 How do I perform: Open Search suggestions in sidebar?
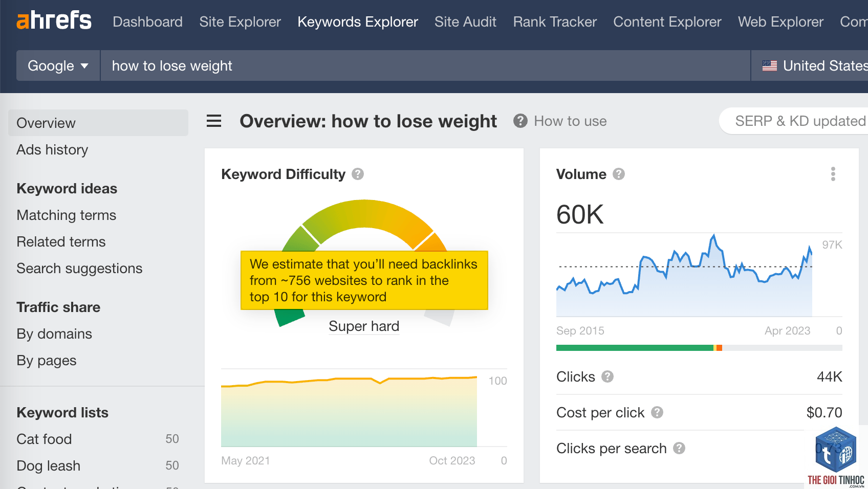click(x=79, y=268)
